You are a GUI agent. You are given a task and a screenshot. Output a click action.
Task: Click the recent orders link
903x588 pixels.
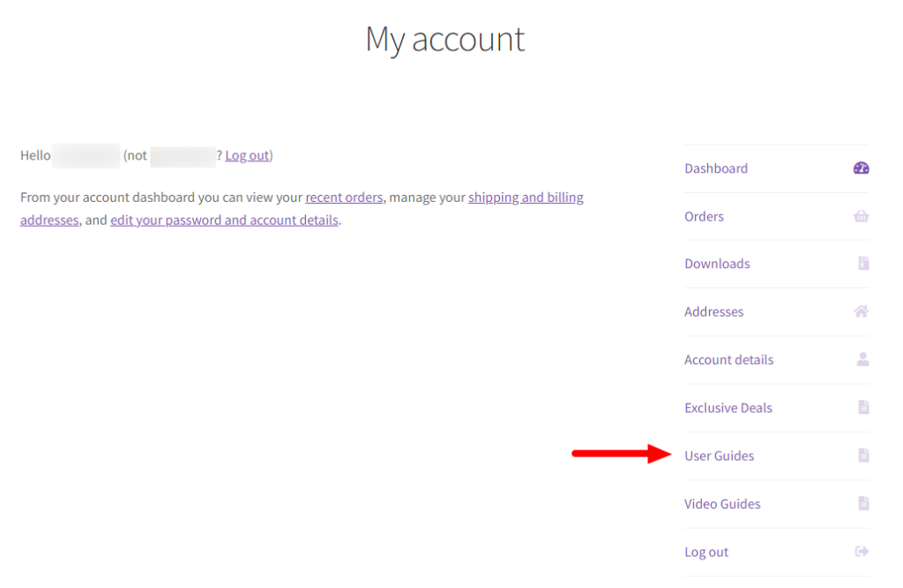coord(344,197)
